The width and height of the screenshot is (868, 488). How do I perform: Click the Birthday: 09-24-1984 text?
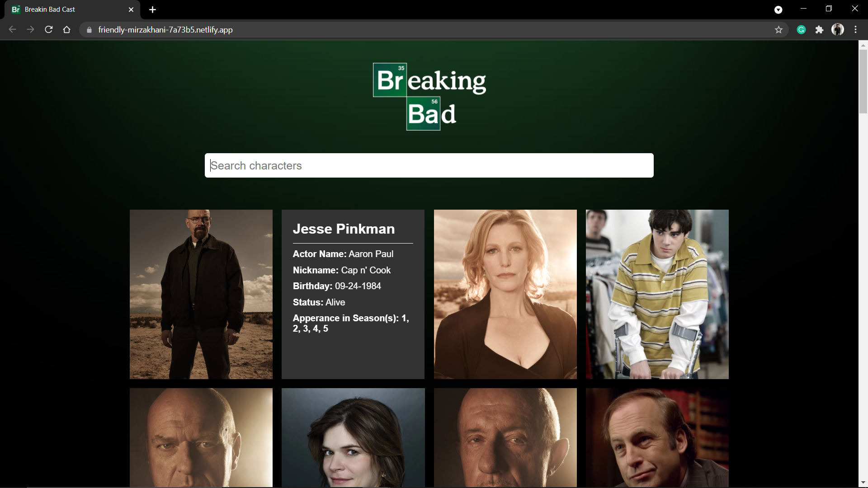pos(337,286)
